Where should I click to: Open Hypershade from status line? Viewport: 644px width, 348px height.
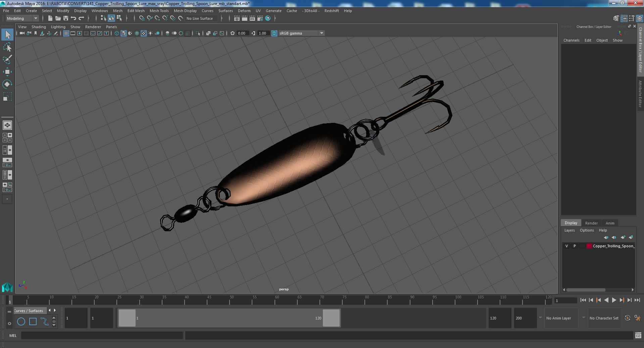coord(268,18)
